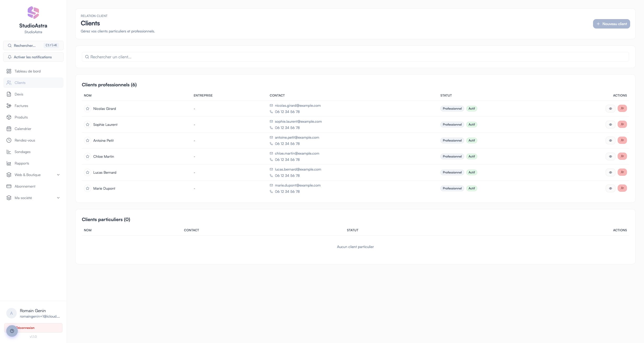Click the Nouveau client button
The image size is (644, 343).
coord(611,24)
